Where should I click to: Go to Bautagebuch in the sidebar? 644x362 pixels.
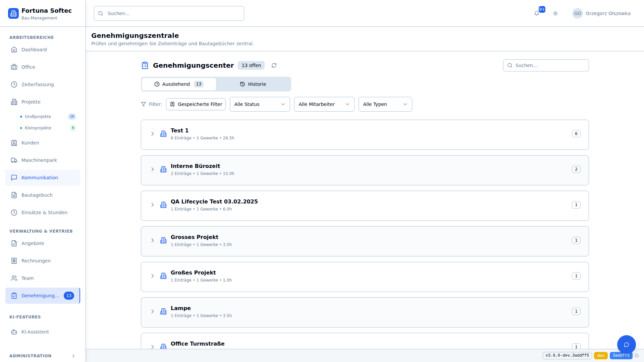pos(37,195)
